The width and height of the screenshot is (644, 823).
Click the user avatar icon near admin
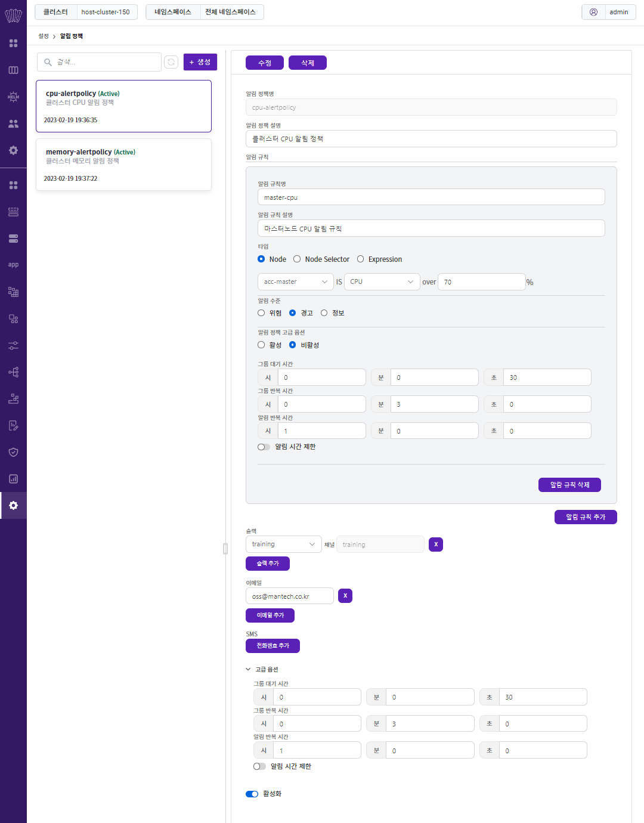593,12
